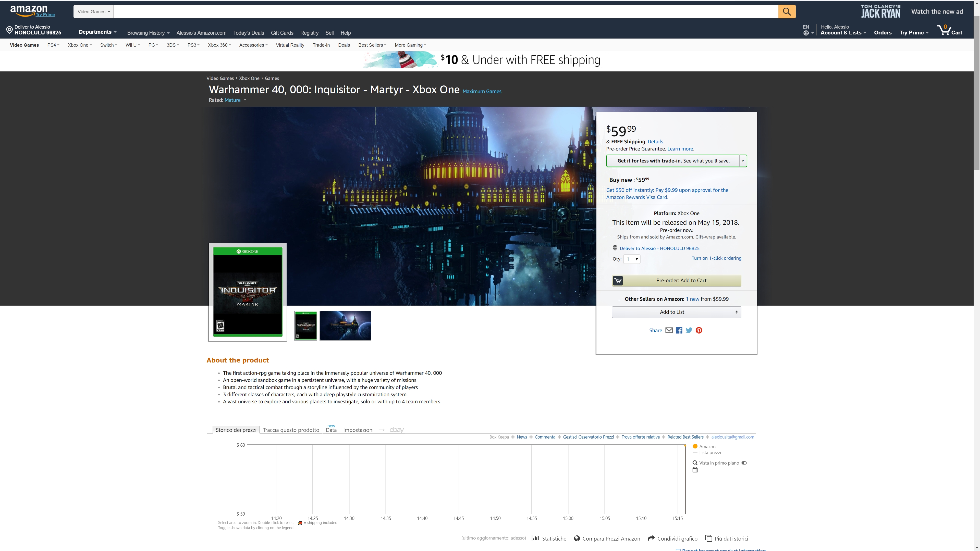Share product via Facebook icon
The height and width of the screenshot is (551, 980).
click(679, 330)
